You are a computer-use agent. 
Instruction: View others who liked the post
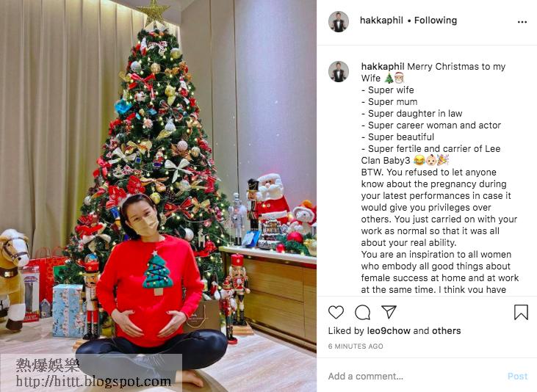coord(446,331)
